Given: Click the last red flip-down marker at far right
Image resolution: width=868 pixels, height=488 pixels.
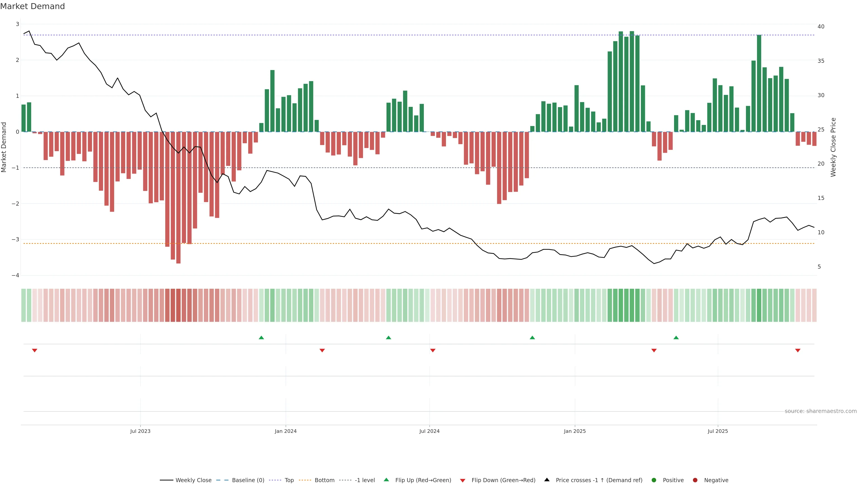Looking at the screenshot, I should 797,351.
